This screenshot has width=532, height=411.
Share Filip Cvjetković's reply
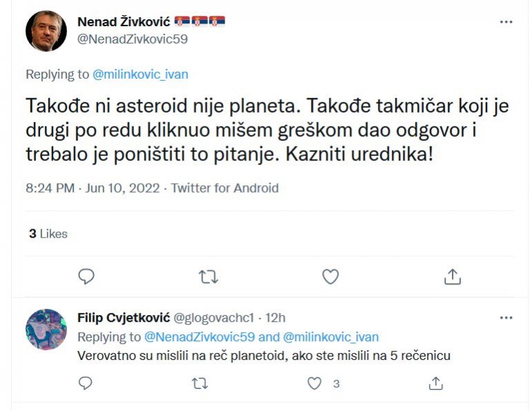435,383
